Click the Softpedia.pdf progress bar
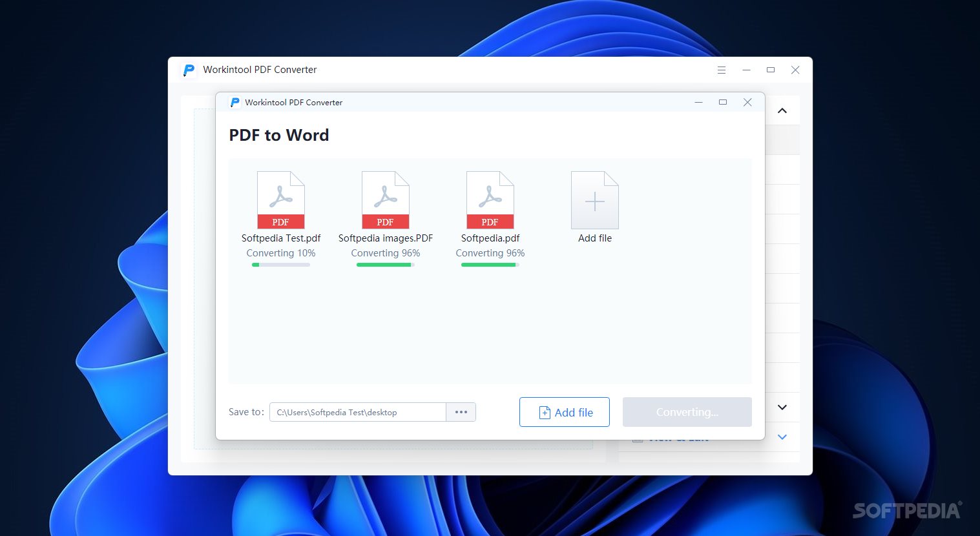The height and width of the screenshot is (536, 980). (490, 265)
